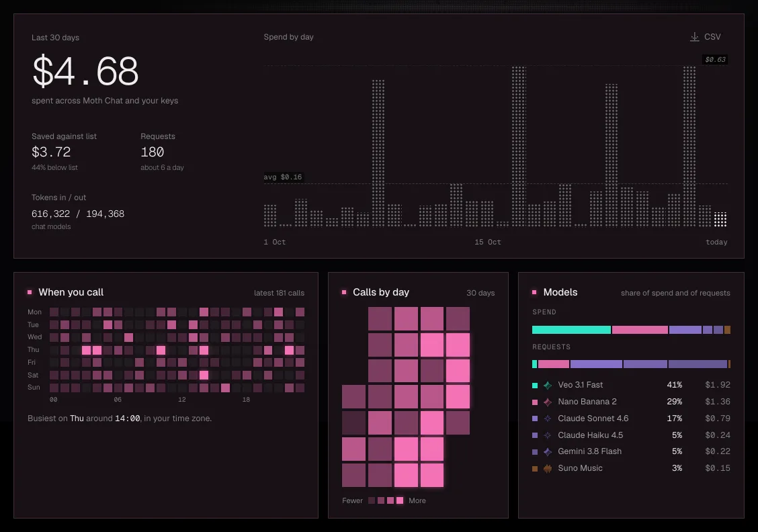Screen dimensions: 758x532
Task: Click the highlighted white 'today' bar in the chart
Action: [x=720, y=219]
